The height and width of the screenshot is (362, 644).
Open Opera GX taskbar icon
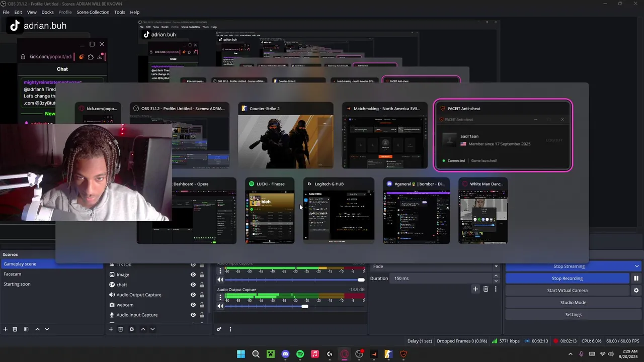(x=344, y=354)
